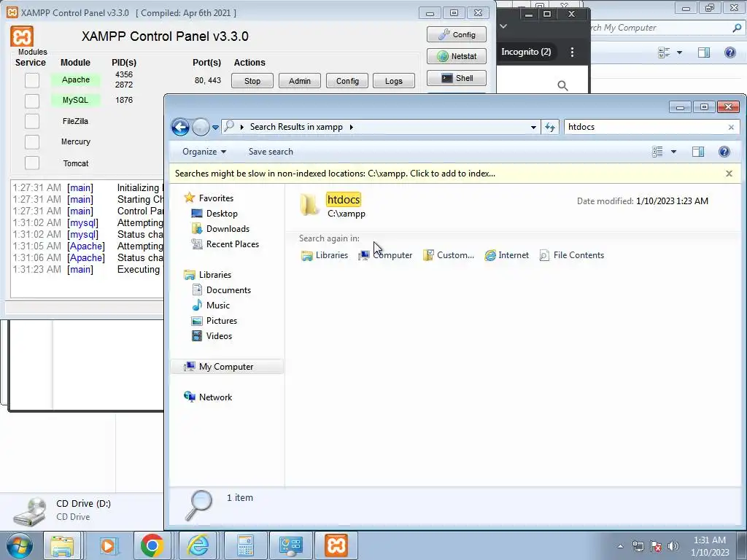Image resolution: width=747 pixels, height=560 pixels.
Task: Toggle the Mercury service checkbox
Action: coord(32,142)
